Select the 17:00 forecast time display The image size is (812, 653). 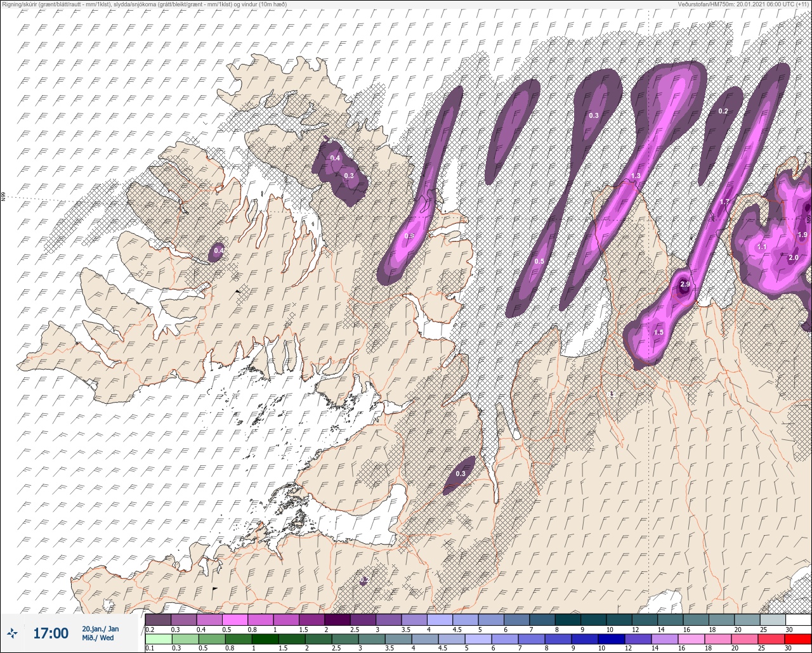(x=50, y=633)
